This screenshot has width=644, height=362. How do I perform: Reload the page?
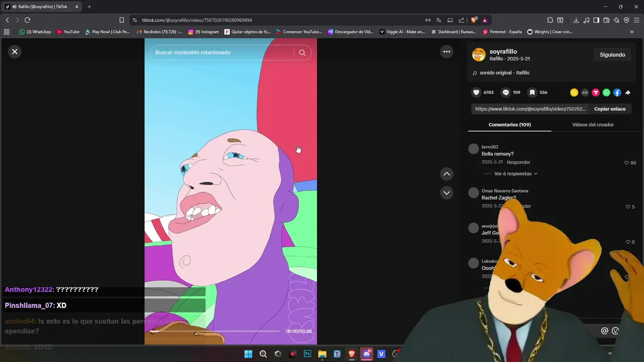pos(27,20)
